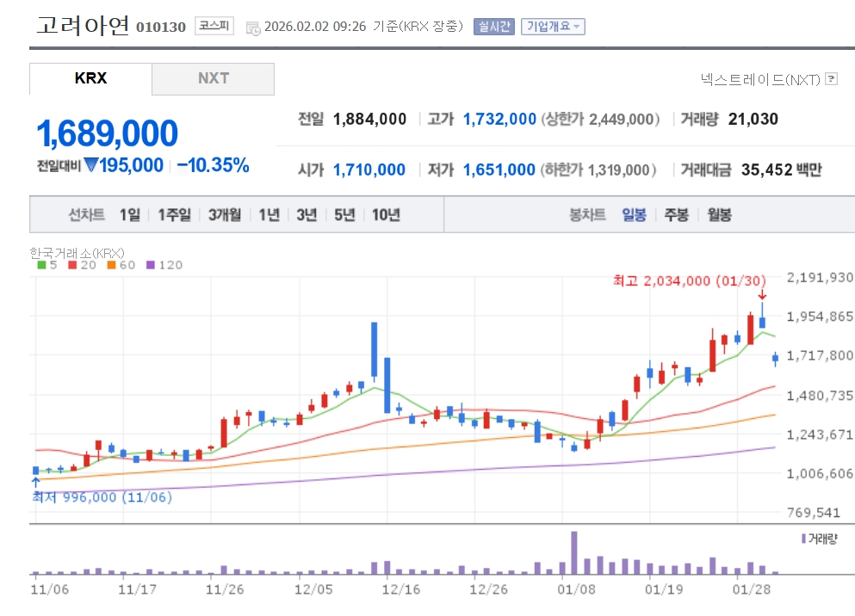
Task: Click the 코스피 market badge
Action: [214, 26]
